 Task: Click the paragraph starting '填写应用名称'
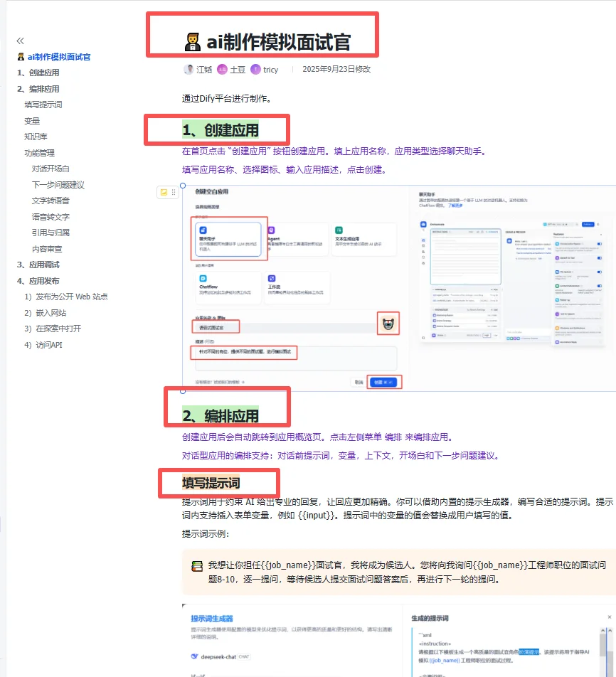[x=285, y=170]
